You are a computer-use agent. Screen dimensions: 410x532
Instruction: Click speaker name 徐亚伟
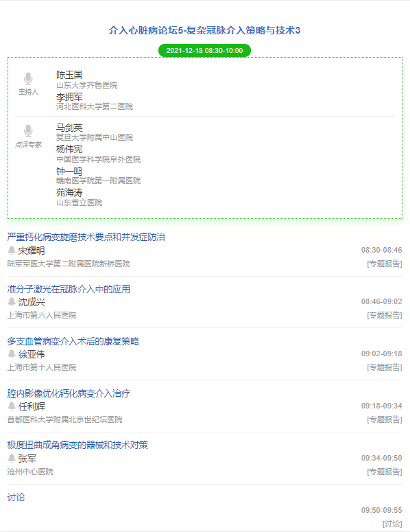pyautogui.click(x=32, y=354)
